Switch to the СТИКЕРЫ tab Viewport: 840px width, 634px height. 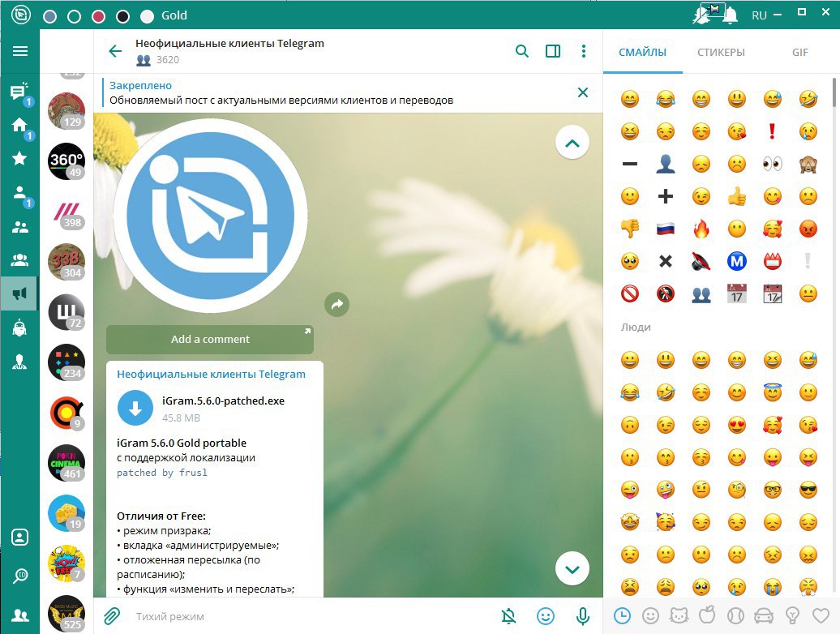[721, 53]
